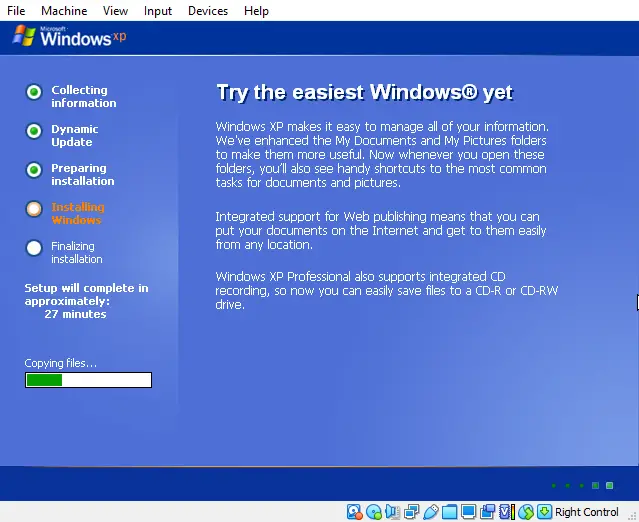Click the Preparing installation step indicator

click(34, 170)
